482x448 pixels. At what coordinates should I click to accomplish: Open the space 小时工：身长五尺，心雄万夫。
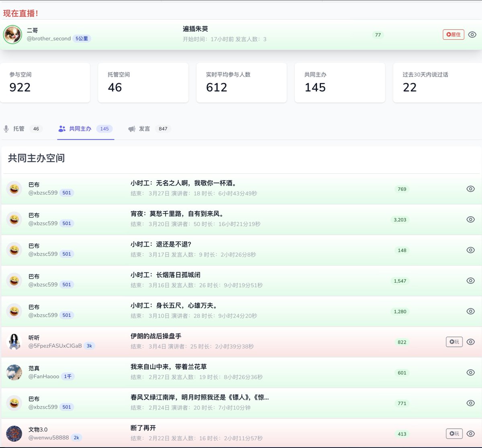[174, 305]
